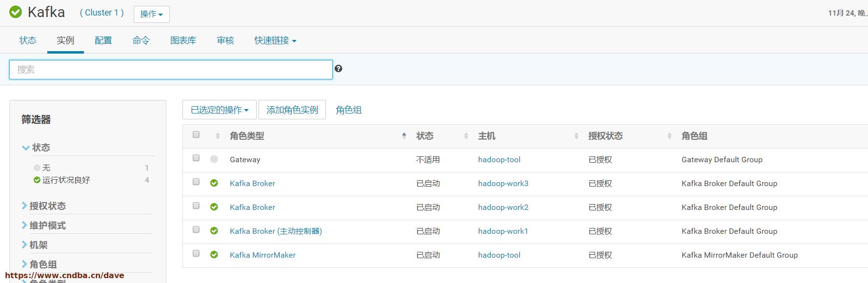Open hadoop-tool host link in Gateway row
This screenshot has width=868, height=283.
499,160
